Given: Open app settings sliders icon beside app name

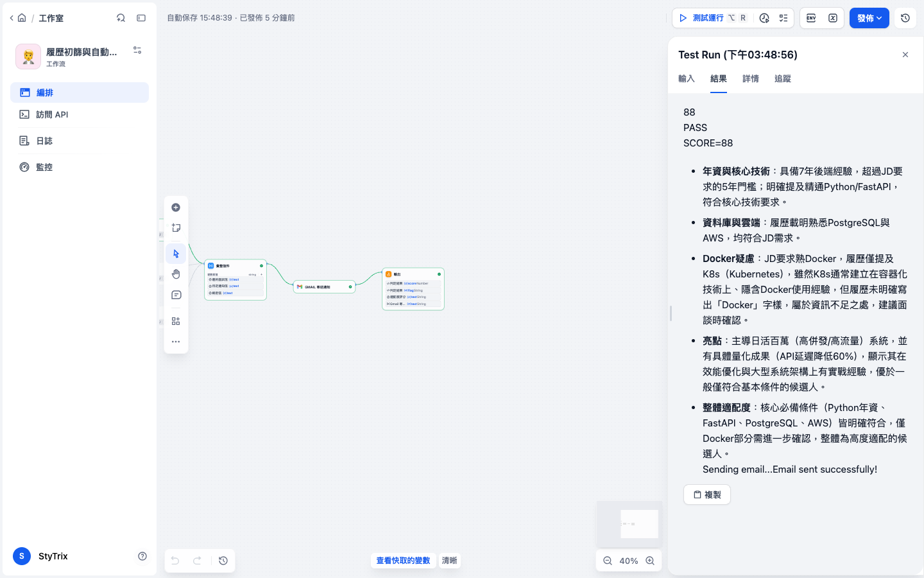Looking at the screenshot, I should coord(137,50).
